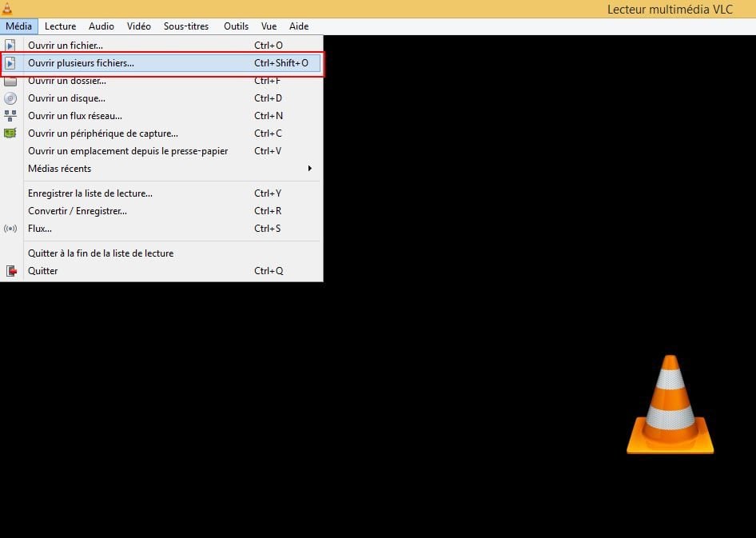
Task: Choose Ouvrir un flux réseau...
Action: pos(161,116)
